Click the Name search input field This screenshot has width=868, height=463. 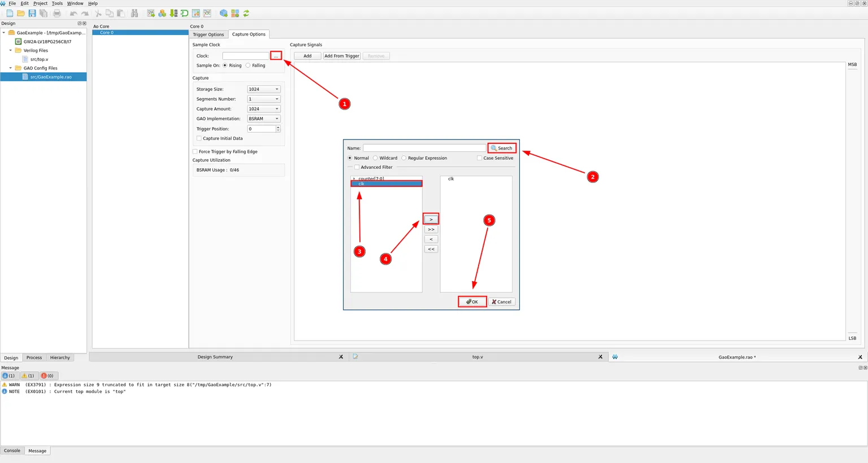pos(424,148)
